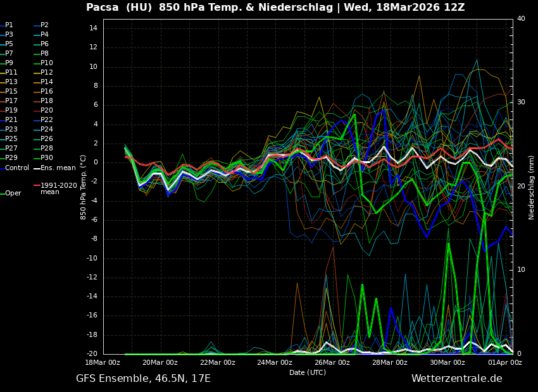This screenshot has width=538, height=392.
Task: Click the P1 legend entry
Action: (x=9, y=25)
